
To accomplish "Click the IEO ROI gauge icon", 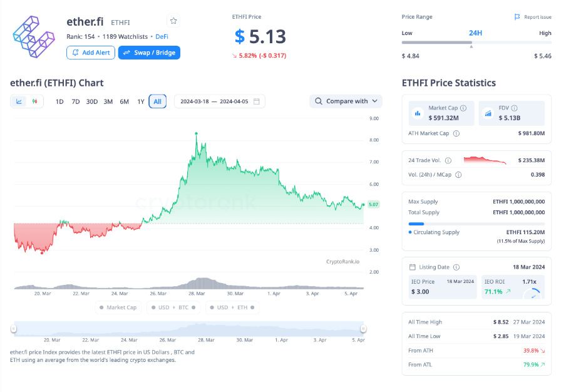I will (x=532, y=293).
